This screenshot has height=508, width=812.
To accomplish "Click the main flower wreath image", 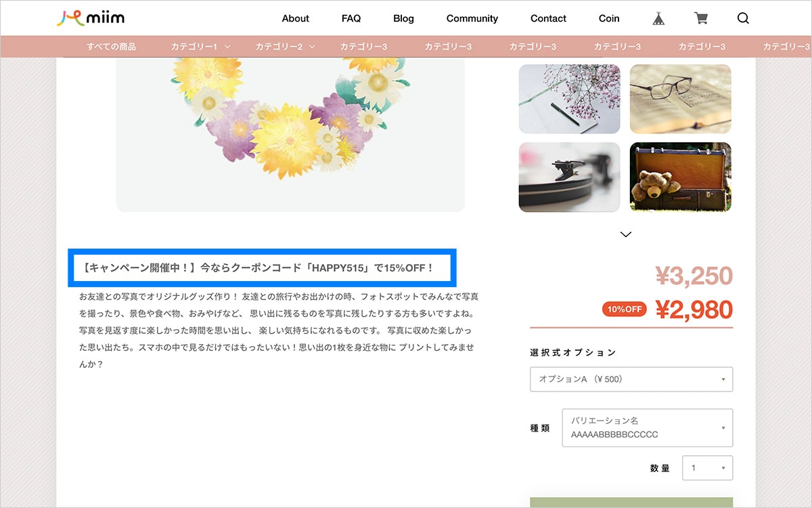I will [290, 135].
